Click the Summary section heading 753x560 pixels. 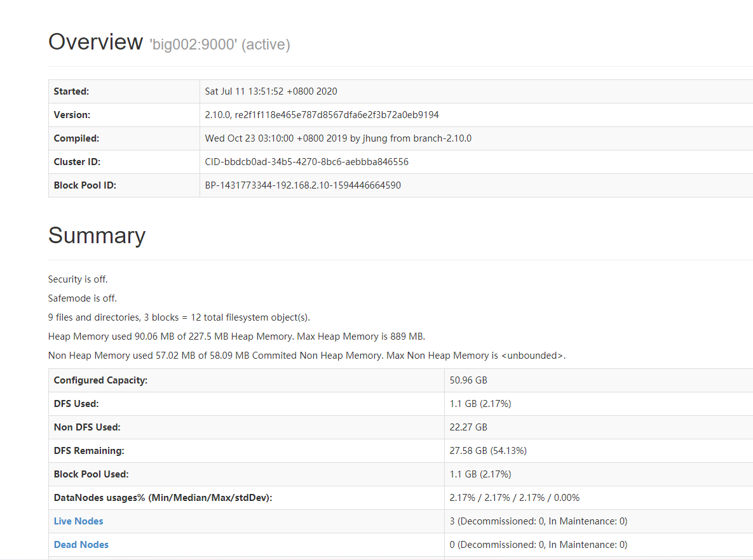pos(97,236)
